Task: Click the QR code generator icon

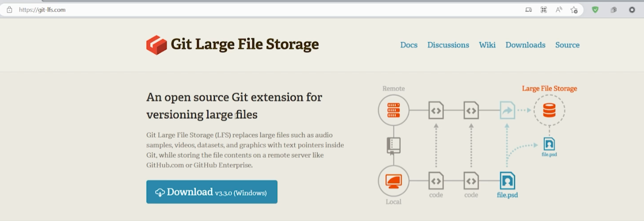Action: point(543,10)
